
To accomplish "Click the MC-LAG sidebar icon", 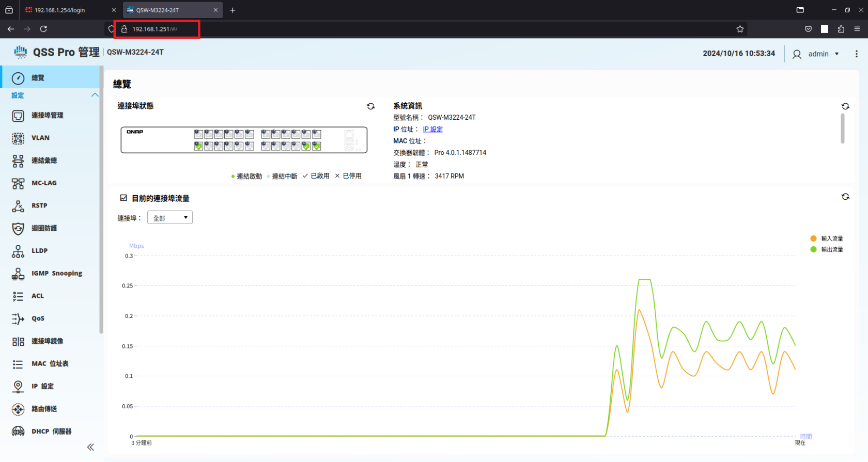I will (x=18, y=183).
